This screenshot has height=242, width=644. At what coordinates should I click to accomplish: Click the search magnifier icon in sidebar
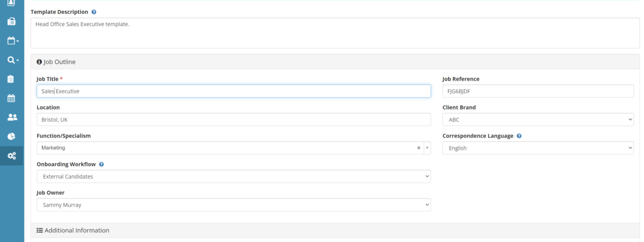pos(11,60)
